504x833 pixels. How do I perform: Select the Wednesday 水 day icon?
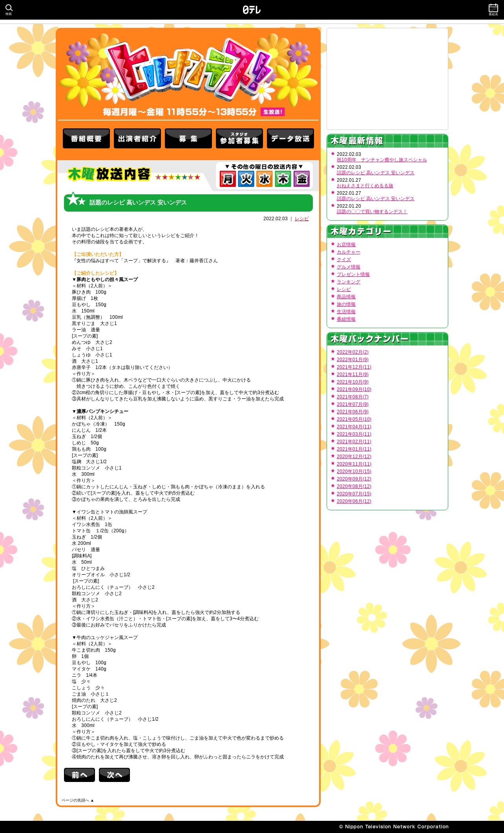265,179
